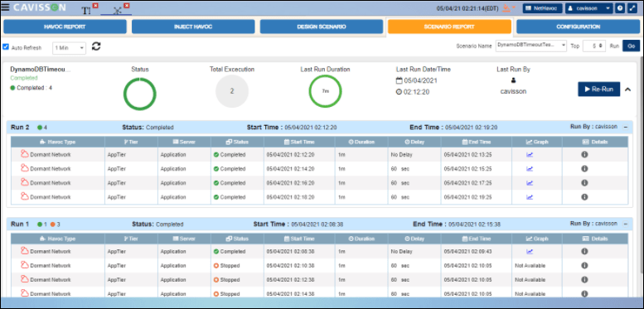Switch to SCENARIO REPORT tab
This screenshot has width=644, height=309.
pyautogui.click(x=449, y=27)
